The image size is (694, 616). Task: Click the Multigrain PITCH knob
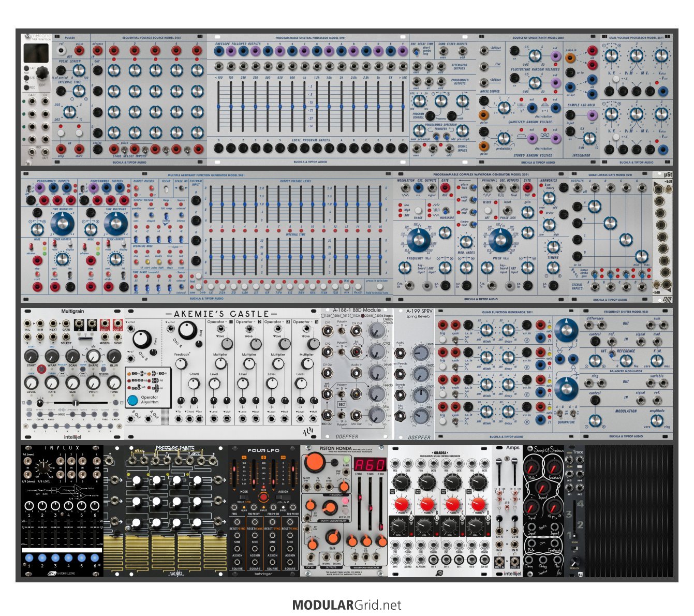[x=93, y=383]
